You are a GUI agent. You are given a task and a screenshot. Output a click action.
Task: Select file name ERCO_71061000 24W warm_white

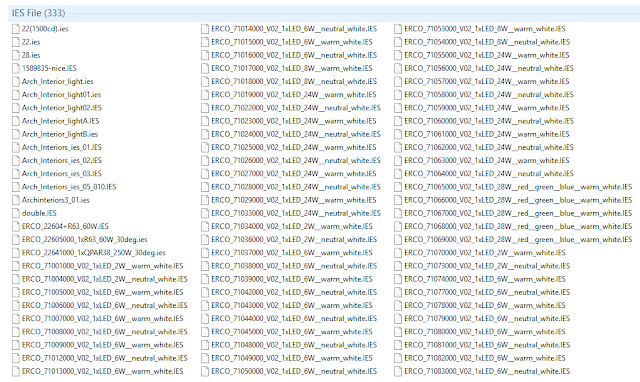coord(487,134)
